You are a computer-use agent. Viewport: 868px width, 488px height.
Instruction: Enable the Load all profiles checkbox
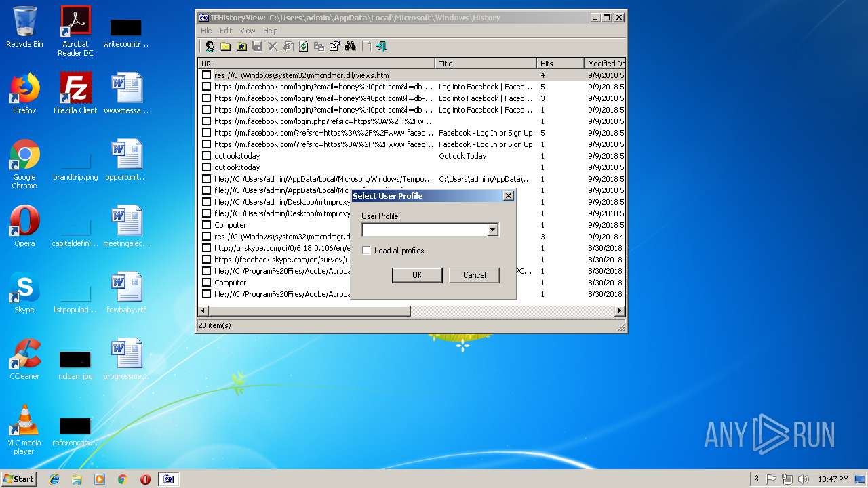pyautogui.click(x=367, y=251)
